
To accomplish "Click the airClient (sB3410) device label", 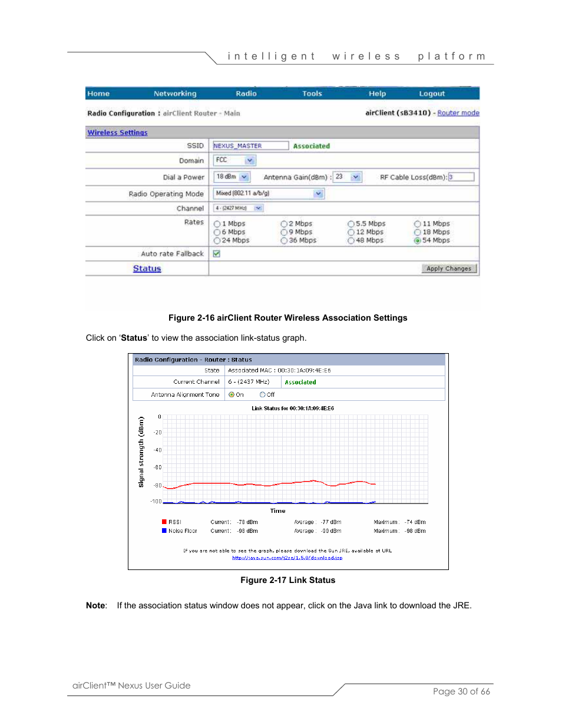I will 398,113.
